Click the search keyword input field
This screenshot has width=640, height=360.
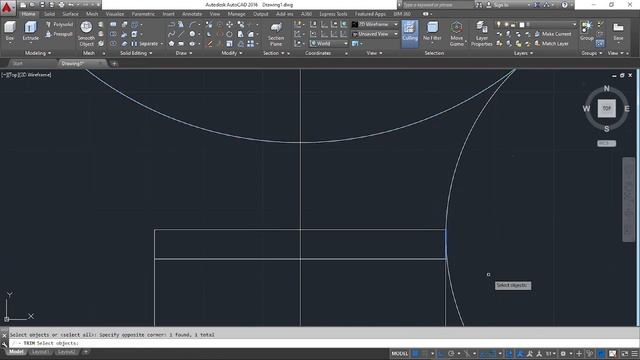438,5
